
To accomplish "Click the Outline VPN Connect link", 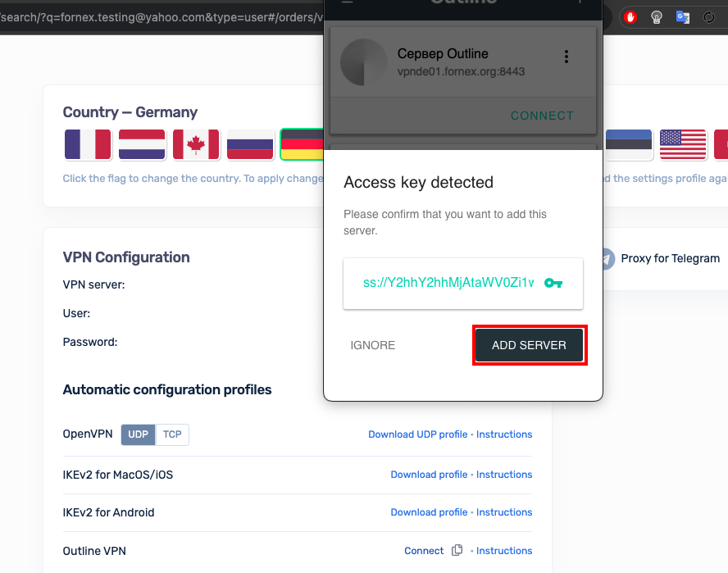I will tap(424, 551).
